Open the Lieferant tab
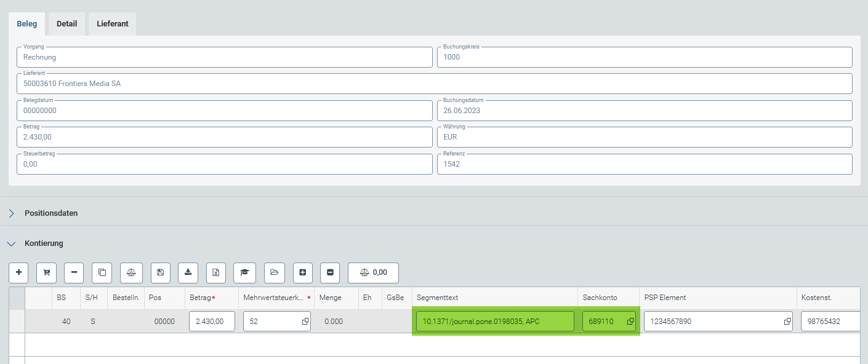868x364 pixels. pos(112,24)
